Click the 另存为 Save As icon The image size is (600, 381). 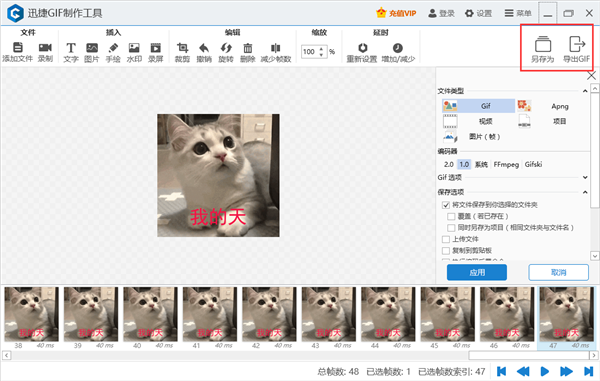[543, 44]
